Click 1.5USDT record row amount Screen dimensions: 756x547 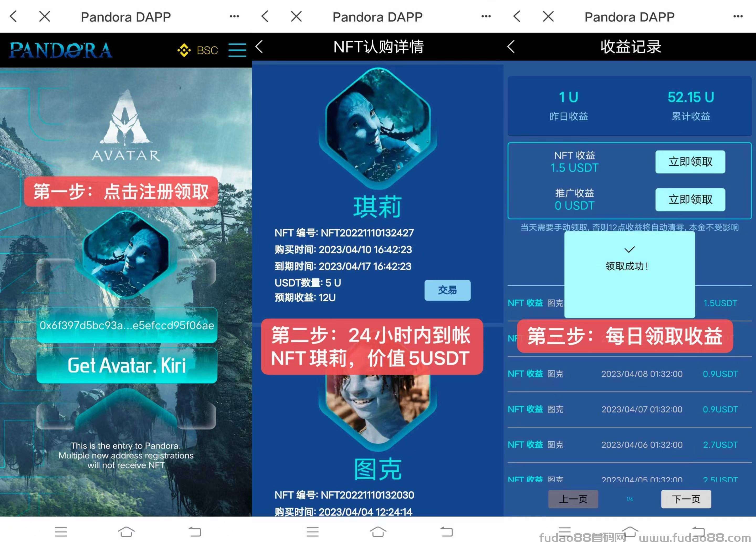point(720,303)
